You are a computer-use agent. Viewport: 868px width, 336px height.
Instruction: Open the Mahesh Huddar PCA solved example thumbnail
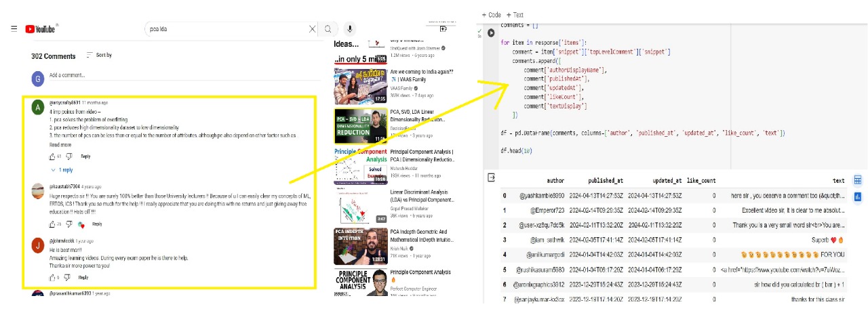coord(360,166)
